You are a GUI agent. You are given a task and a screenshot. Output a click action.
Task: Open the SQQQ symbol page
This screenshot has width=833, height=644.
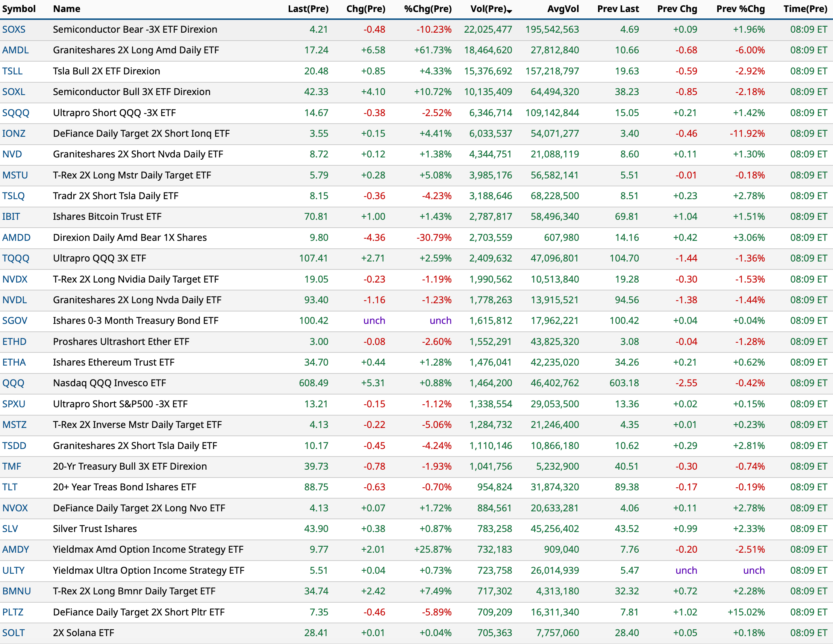tap(16, 113)
